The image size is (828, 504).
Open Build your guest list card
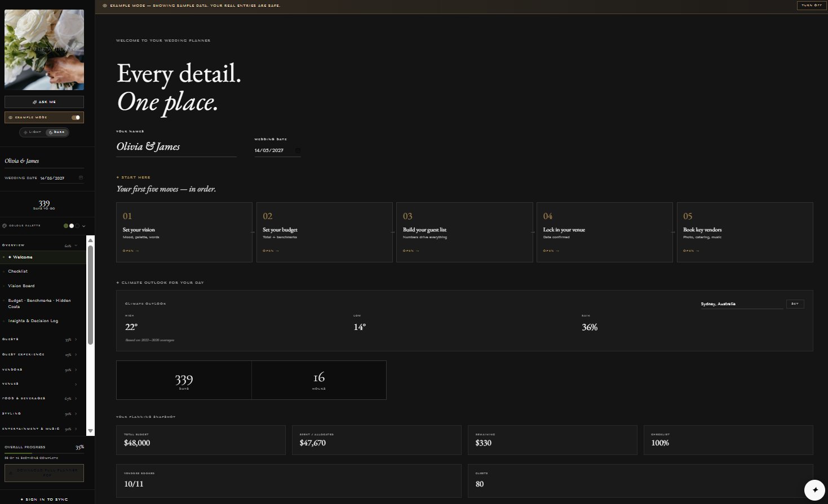464,232
